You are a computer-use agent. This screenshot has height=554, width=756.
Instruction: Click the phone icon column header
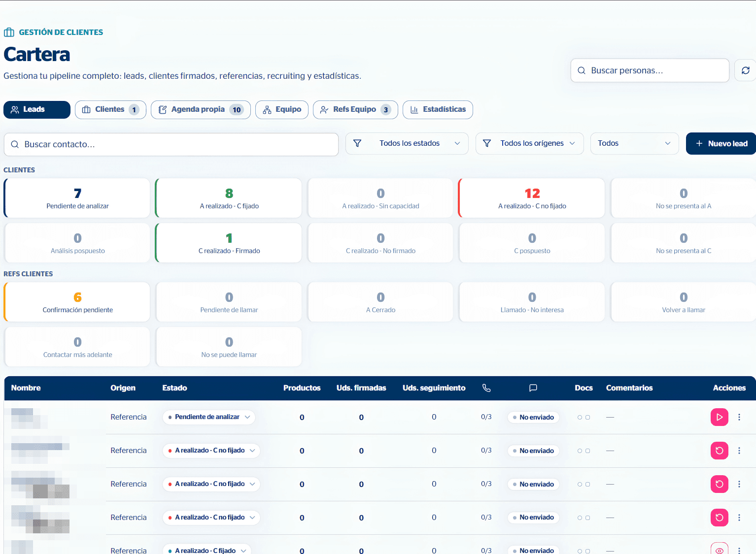tap(486, 388)
